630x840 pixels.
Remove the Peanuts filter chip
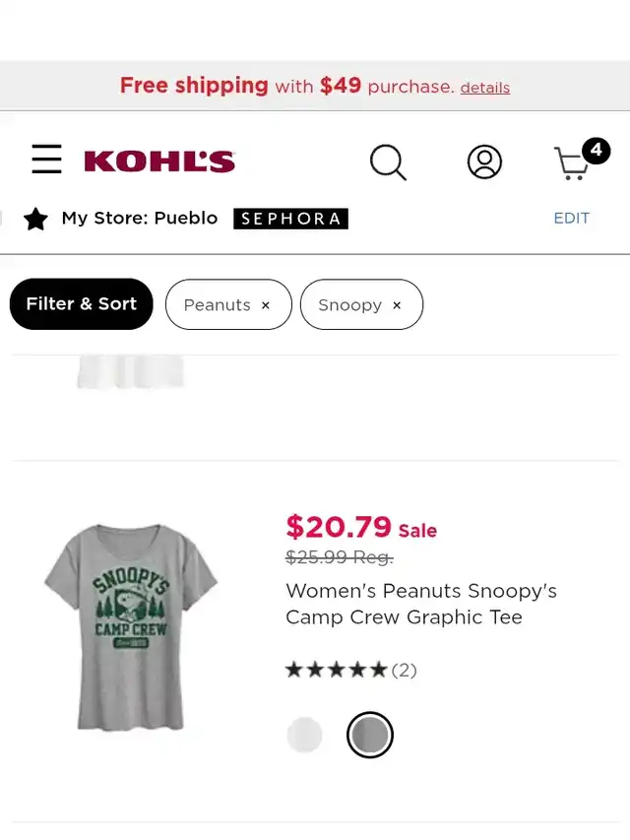click(x=266, y=305)
